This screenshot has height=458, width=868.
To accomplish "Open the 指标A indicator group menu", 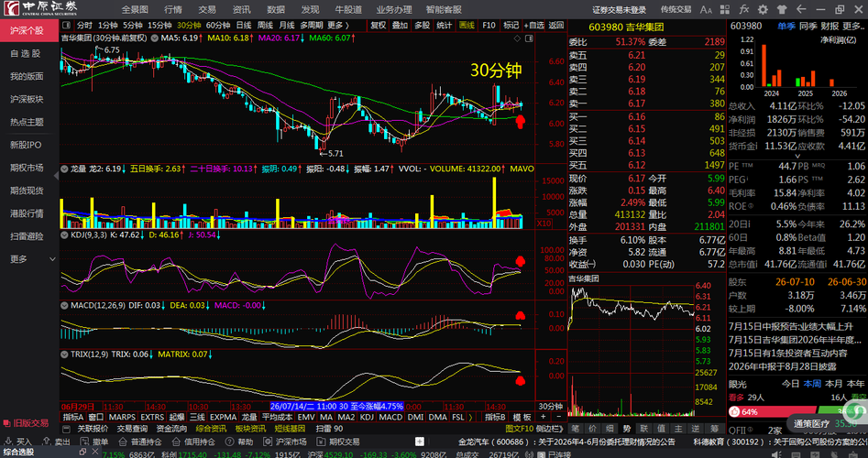I will (73, 417).
